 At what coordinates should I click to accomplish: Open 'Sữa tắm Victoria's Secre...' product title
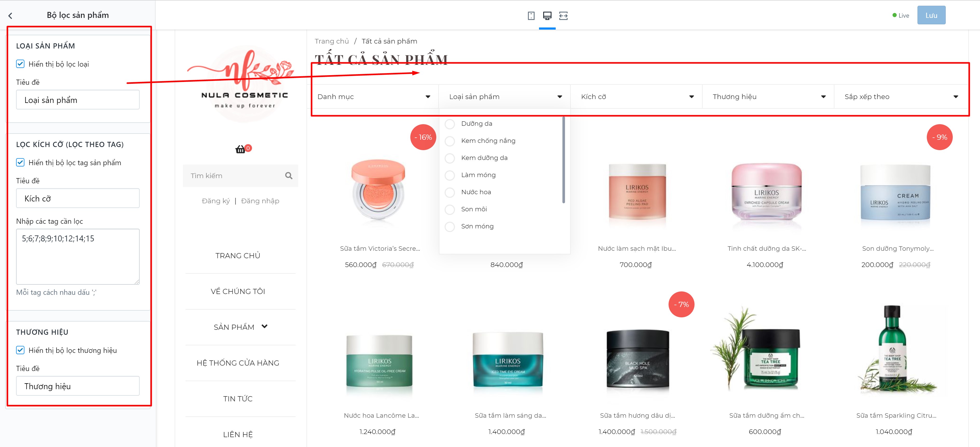pyautogui.click(x=380, y=249)
